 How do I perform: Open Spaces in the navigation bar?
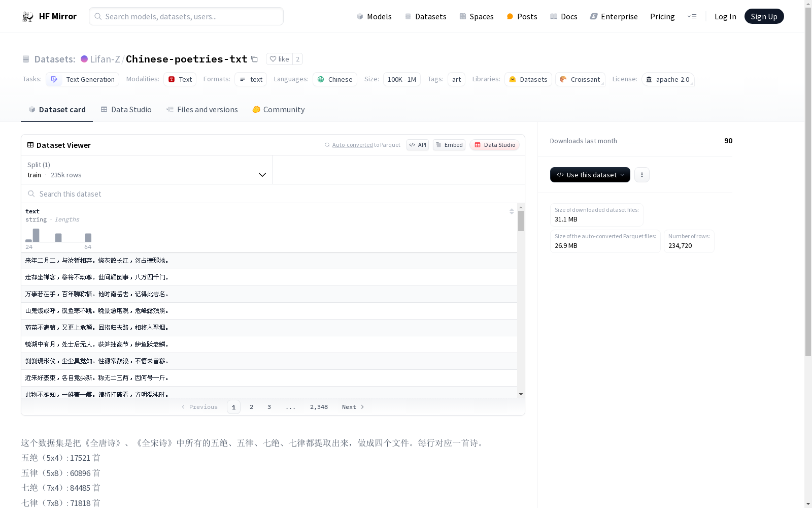(x=477, y=16)
